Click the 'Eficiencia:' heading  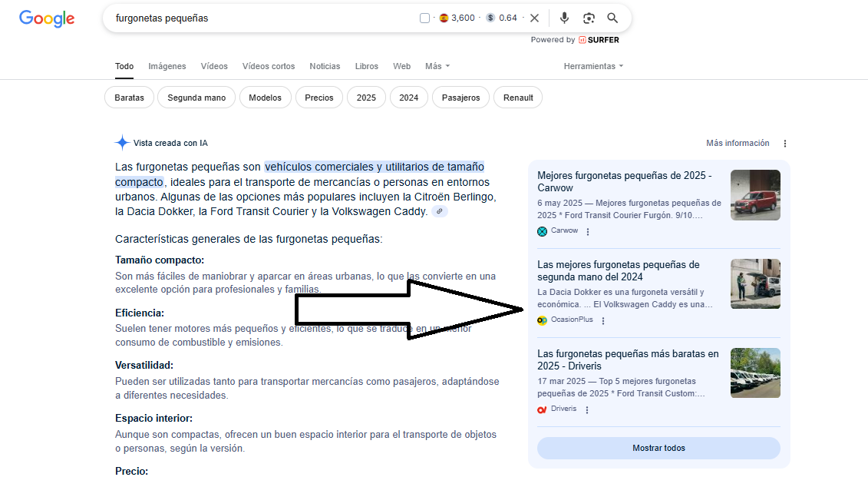tap(140, 313)
